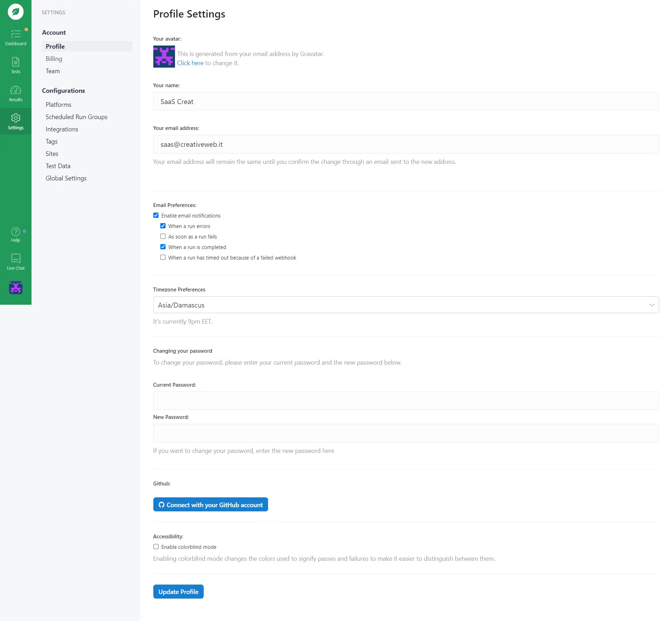Open the Asia/Damascus timezone dropdown
This screenshot has height=621, width=672.
click(406, 305)
